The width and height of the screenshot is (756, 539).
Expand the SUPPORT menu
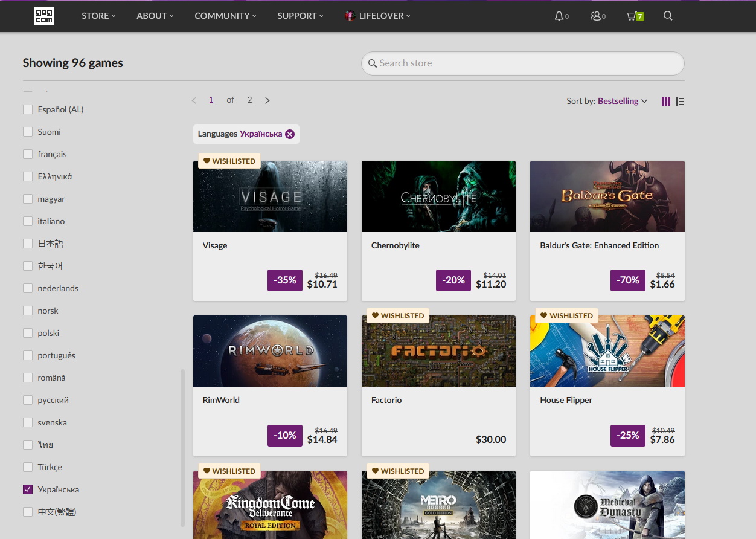click(300, 16)
